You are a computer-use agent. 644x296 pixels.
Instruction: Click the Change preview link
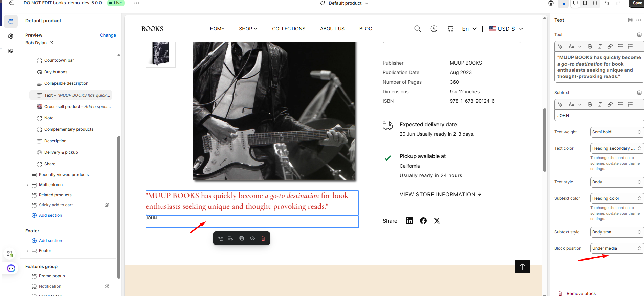108,35
